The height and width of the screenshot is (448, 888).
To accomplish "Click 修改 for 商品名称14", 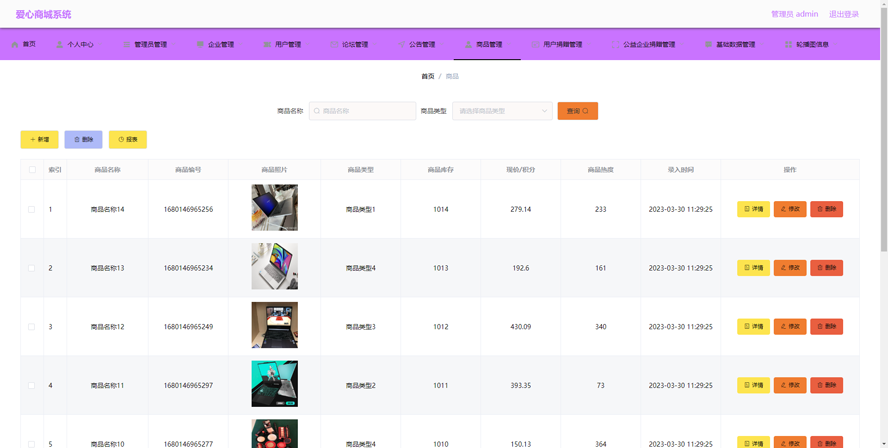I will pyautogui.click(x=790, y=209).
